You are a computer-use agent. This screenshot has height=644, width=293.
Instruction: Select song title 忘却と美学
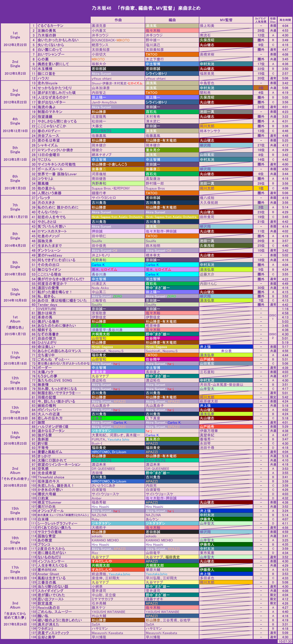pos(46,637)
